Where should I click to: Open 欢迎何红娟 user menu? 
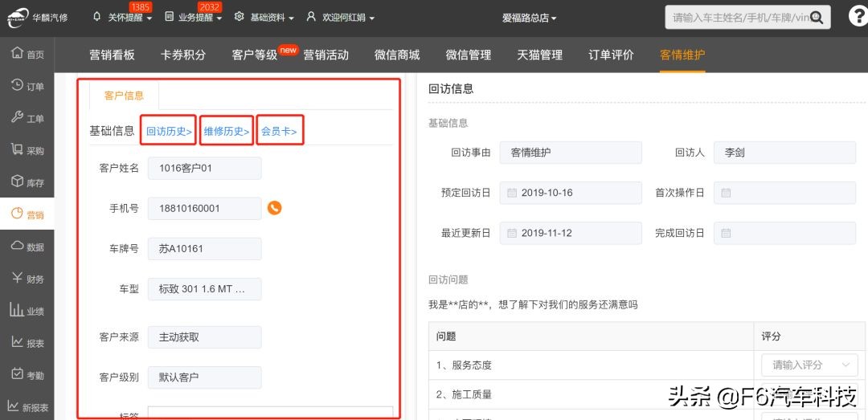tap(341, 17)
